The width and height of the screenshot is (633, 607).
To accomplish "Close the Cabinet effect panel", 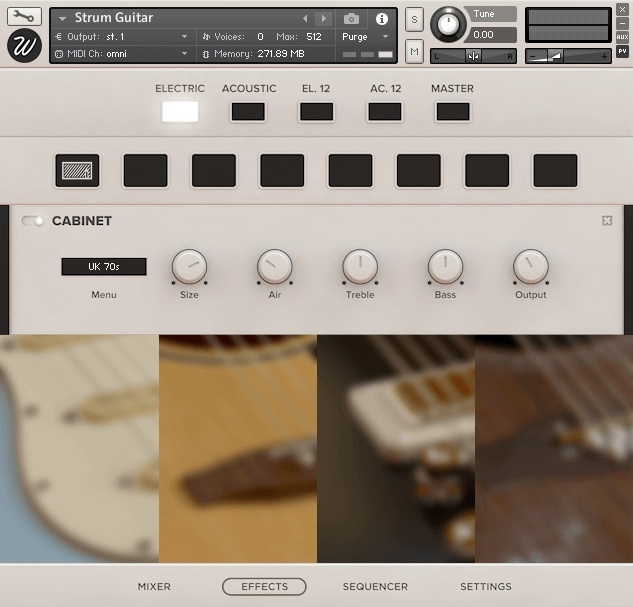I will point(607,221).
